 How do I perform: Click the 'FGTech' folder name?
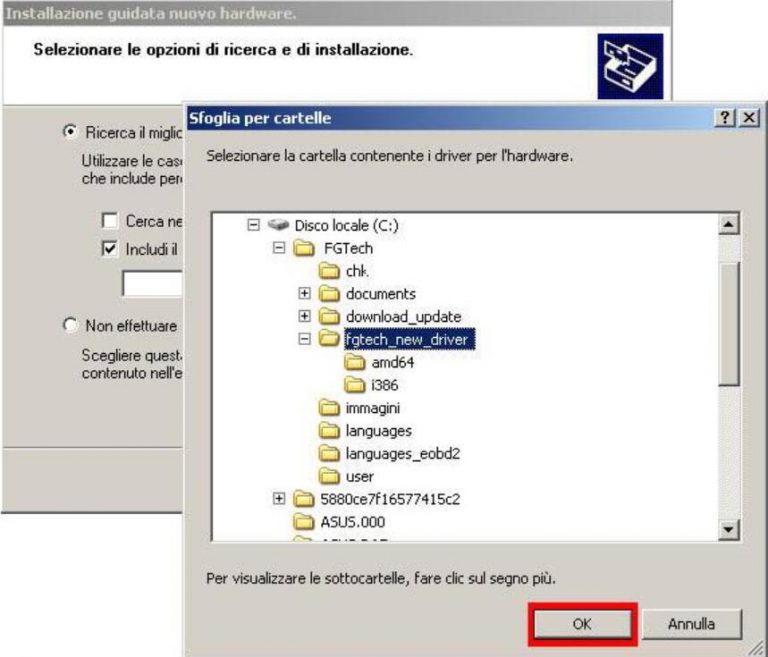coord(348,248)
